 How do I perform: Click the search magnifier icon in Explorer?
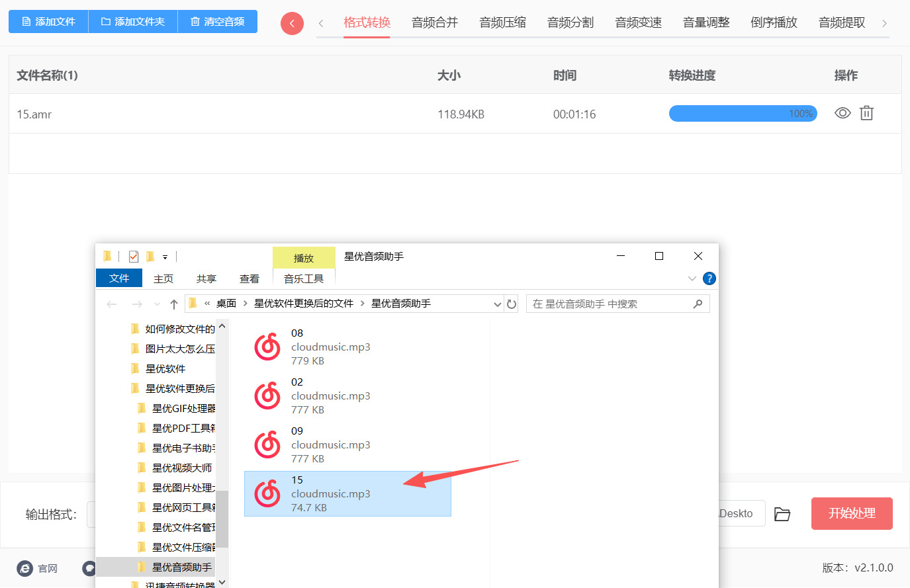(698, 304)
